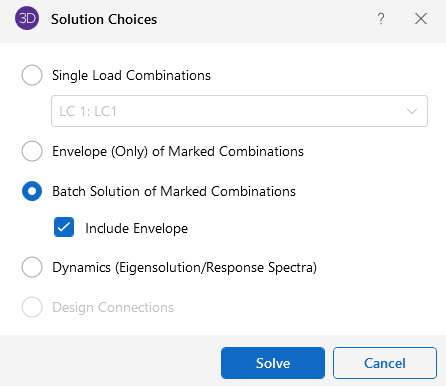Click the Include Envelope label text
The height and width of the screenshot is (386, 446).
point(137,228)
